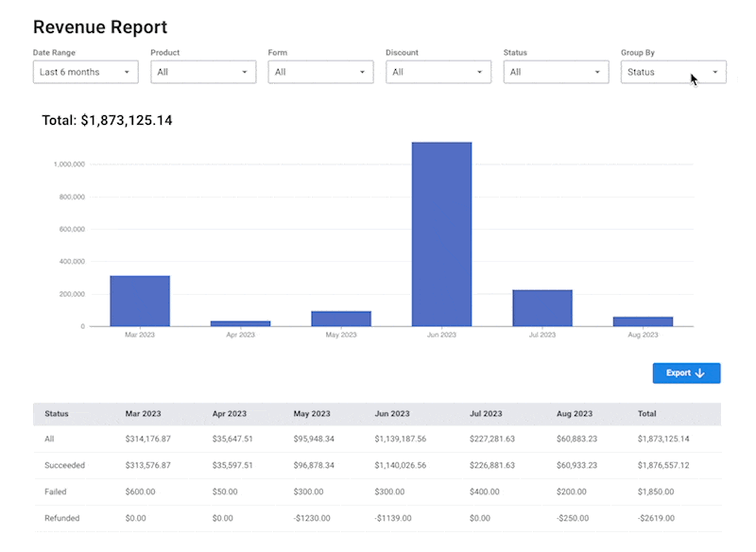This screenshot has height=552, width=756.
Task: Click the $35,597.51 cell
Action: pyautogui.click(x=232, y=465)
